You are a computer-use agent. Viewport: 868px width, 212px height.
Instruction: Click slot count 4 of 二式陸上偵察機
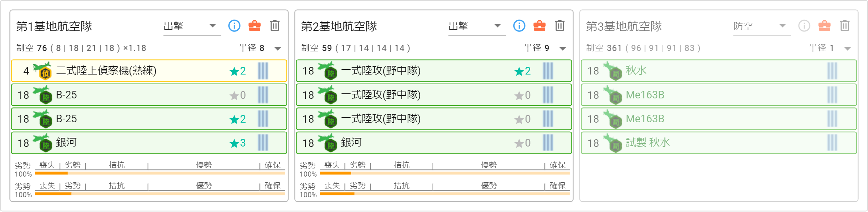coord(26,71)
